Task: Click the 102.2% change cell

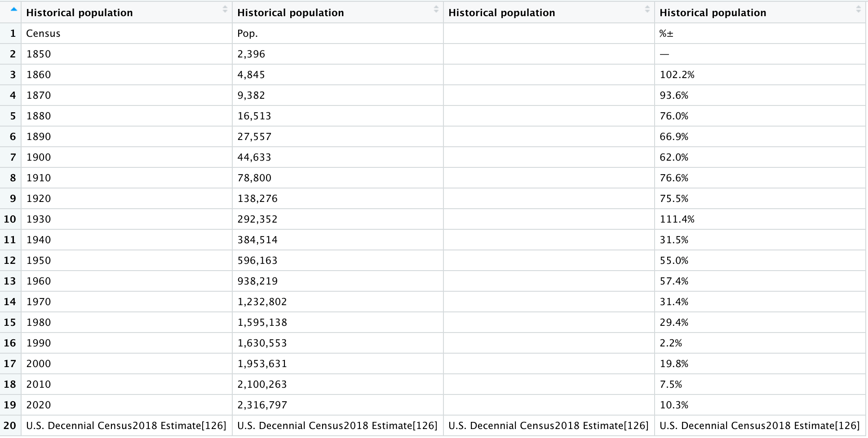Action: click(x=677, y=75)
